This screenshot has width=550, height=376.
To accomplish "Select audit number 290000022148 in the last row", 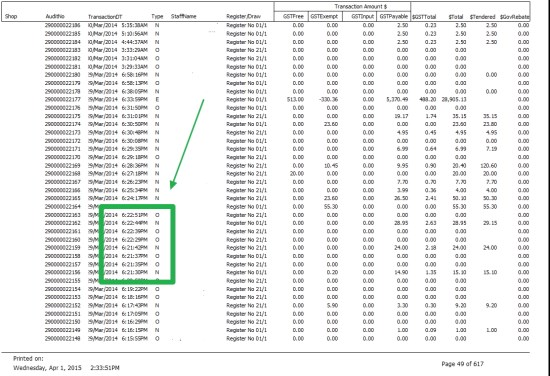I will (62, 338).
